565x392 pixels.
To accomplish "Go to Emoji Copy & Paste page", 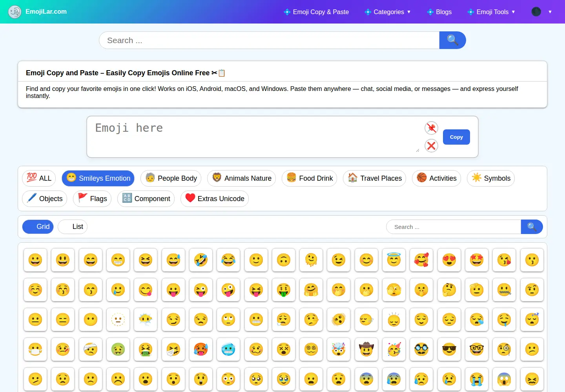I will 316,12.
